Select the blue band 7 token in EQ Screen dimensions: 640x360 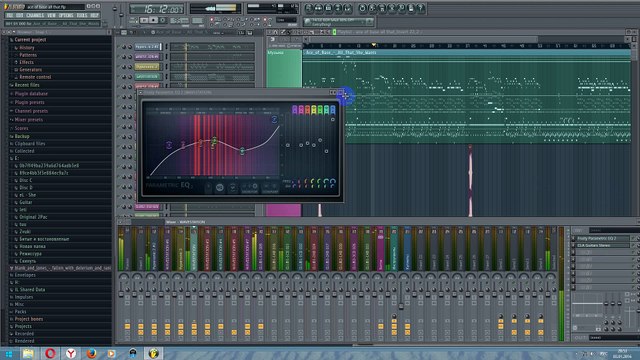coord(333,109)
